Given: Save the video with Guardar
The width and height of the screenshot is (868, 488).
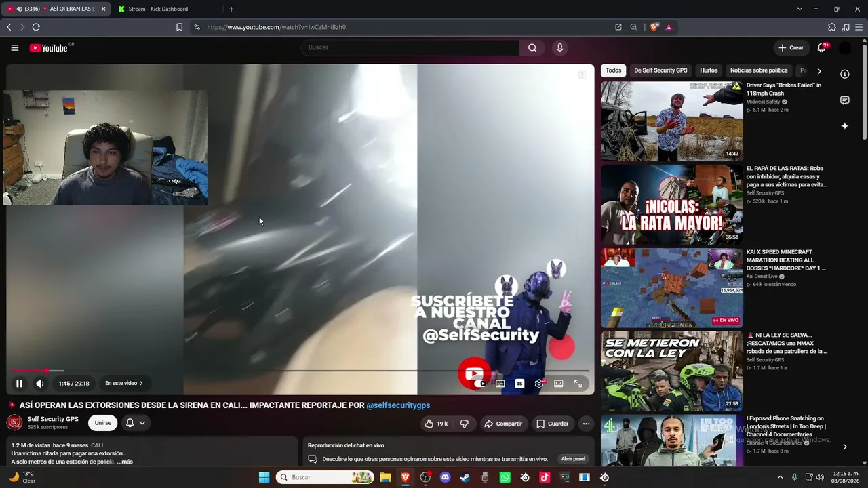Looking at the screenshot, I should (553, 424).
